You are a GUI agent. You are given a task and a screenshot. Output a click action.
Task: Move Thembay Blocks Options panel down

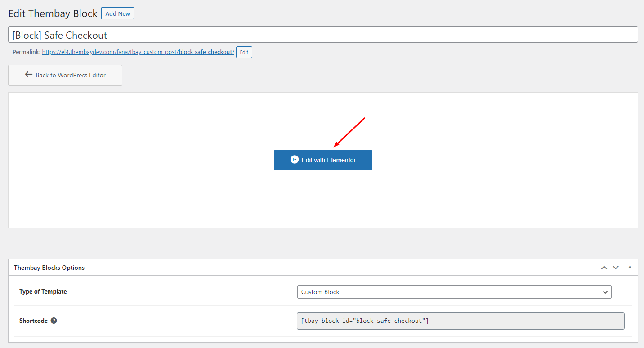point(616,268)
